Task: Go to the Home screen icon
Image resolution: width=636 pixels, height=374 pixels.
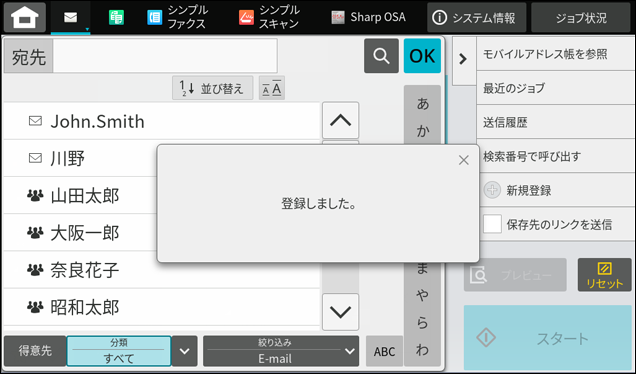Action: click(25, 17)
